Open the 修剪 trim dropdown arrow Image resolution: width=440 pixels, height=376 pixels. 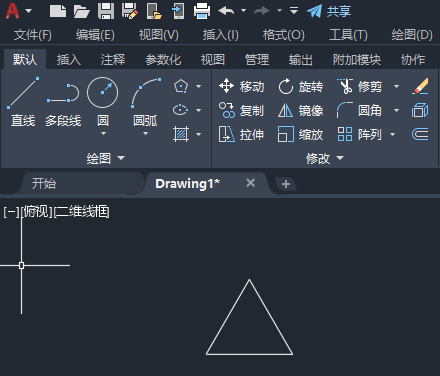point(396,87)
